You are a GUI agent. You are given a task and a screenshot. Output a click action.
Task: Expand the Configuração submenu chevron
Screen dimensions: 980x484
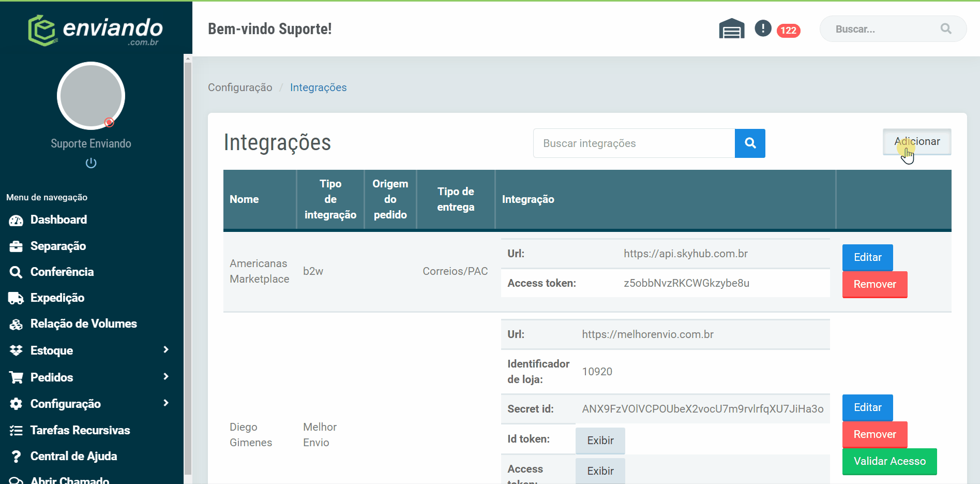click(165, 403)
